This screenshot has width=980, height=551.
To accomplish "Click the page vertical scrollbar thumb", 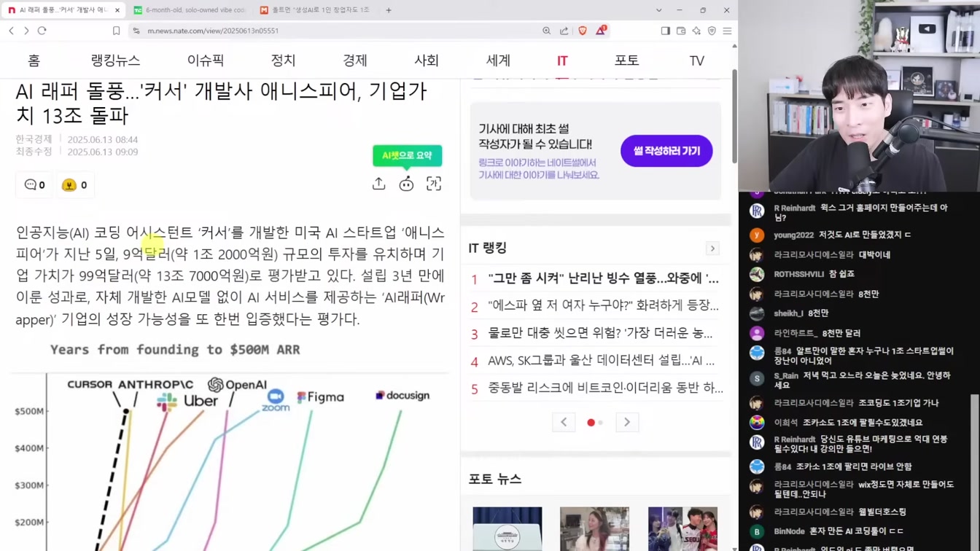I will tap(734, 117).
